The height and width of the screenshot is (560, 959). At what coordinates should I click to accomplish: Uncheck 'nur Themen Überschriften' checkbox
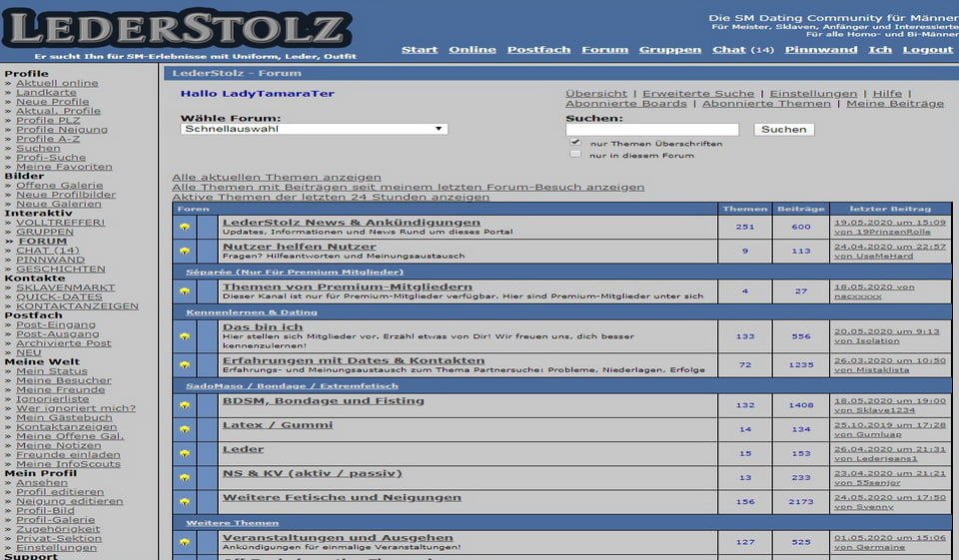click(575, 143)
